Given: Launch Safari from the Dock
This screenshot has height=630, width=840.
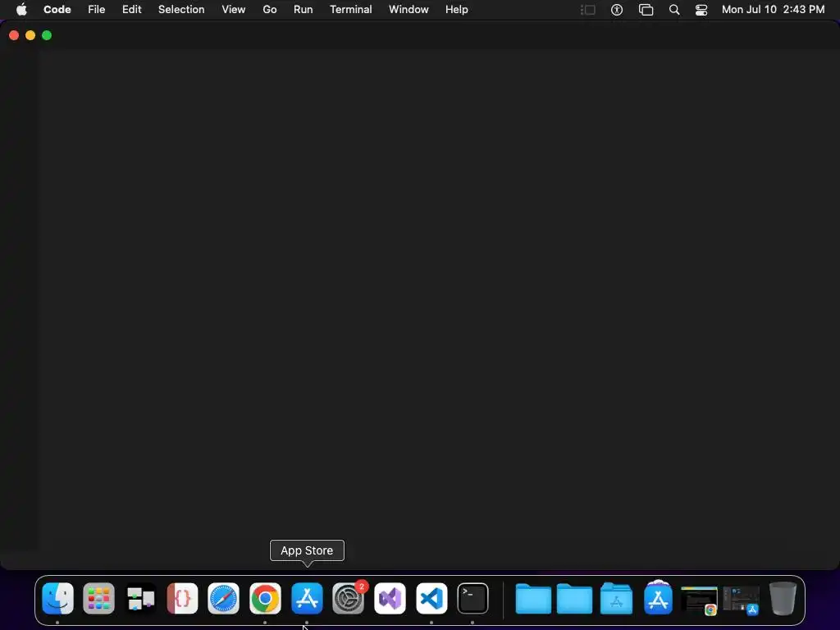Looking at the screenshot, I should [x=223, y=598].
